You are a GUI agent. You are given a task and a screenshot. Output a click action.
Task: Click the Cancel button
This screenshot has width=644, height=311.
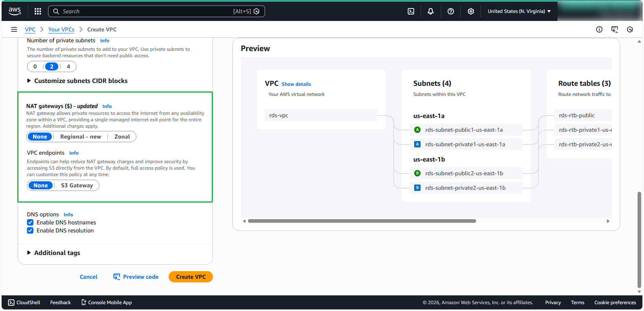tap(89, 277)
